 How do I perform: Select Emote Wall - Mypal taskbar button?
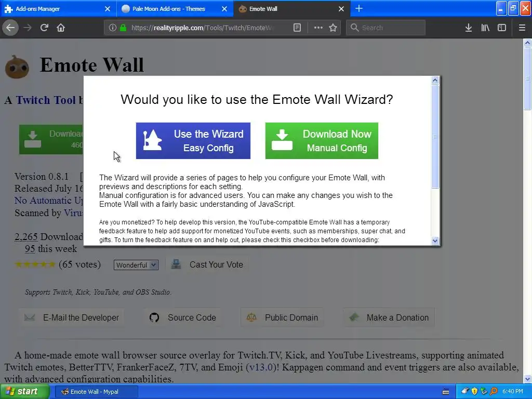click(96, 392)
